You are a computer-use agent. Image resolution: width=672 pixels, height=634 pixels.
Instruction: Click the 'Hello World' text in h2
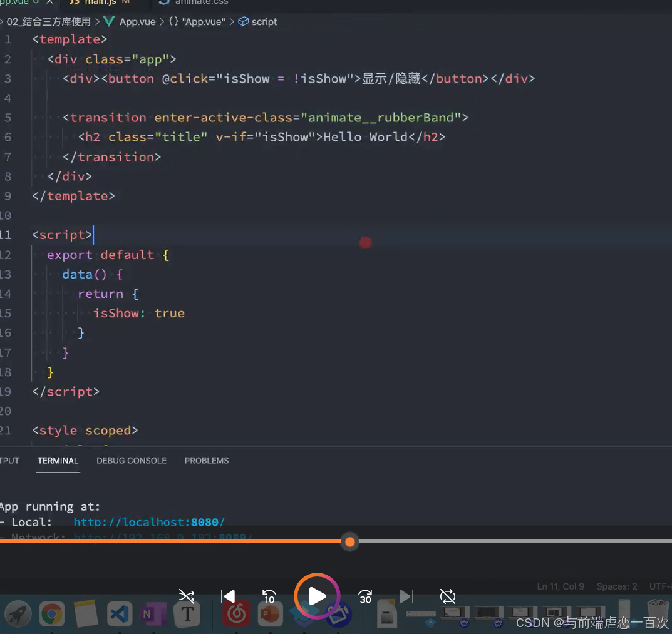point(366,137)
